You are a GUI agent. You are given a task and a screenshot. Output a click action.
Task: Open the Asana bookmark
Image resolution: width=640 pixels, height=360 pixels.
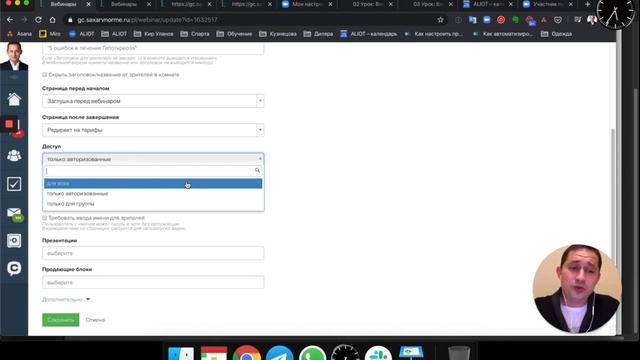click(x=20, y=34)
